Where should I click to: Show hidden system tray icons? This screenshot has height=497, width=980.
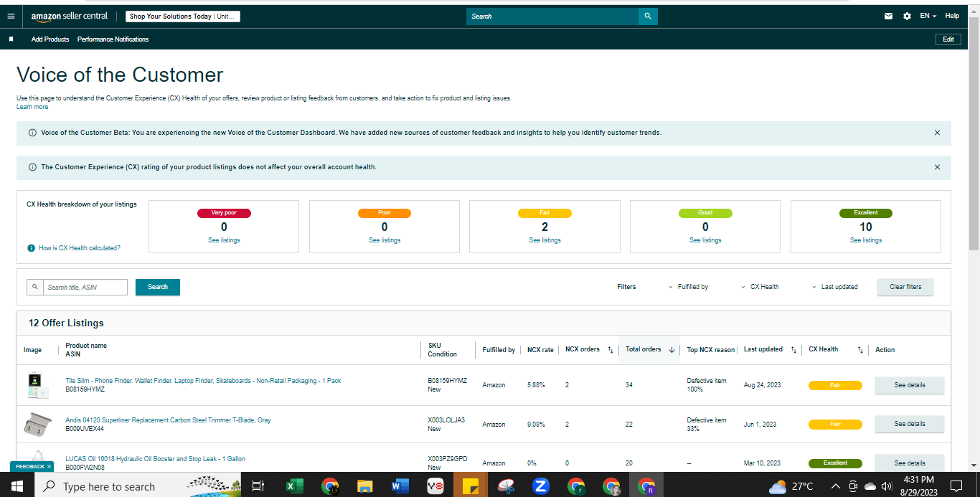click(x=835, y=486)
